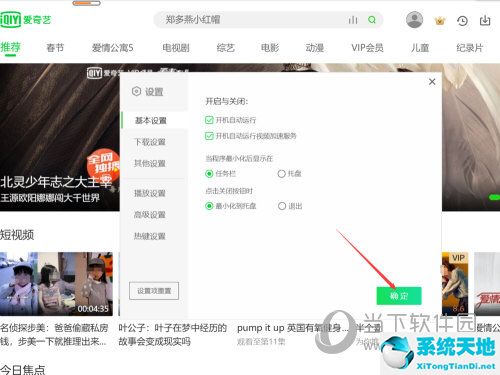The height and width of the screenshot is (375, 500).
Task: Open the 动漫 tab
Action: tap(315, 48)
